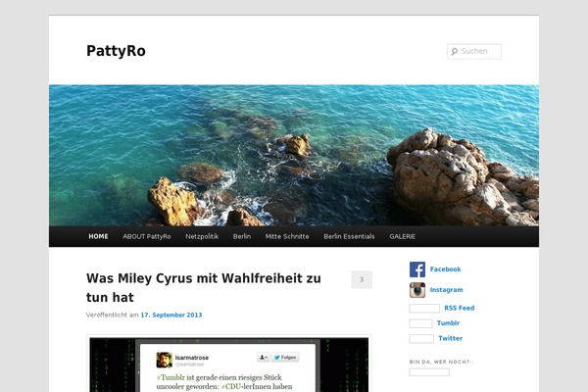Image resolution: width=588 pixels, height=392 pixels.
Task: Open the Berlin menu item
Action: [242, 236]
